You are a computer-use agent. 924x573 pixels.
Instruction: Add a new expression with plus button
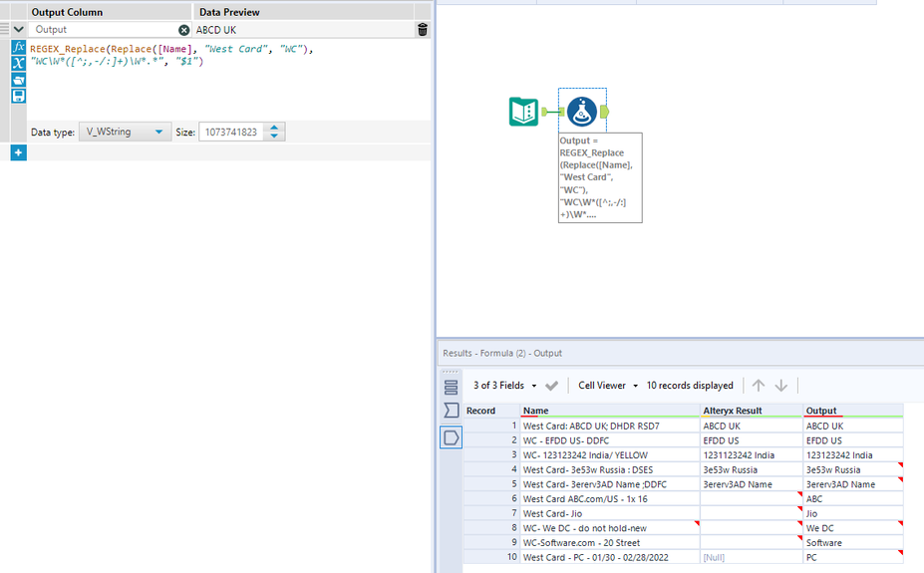pos(18,152)
